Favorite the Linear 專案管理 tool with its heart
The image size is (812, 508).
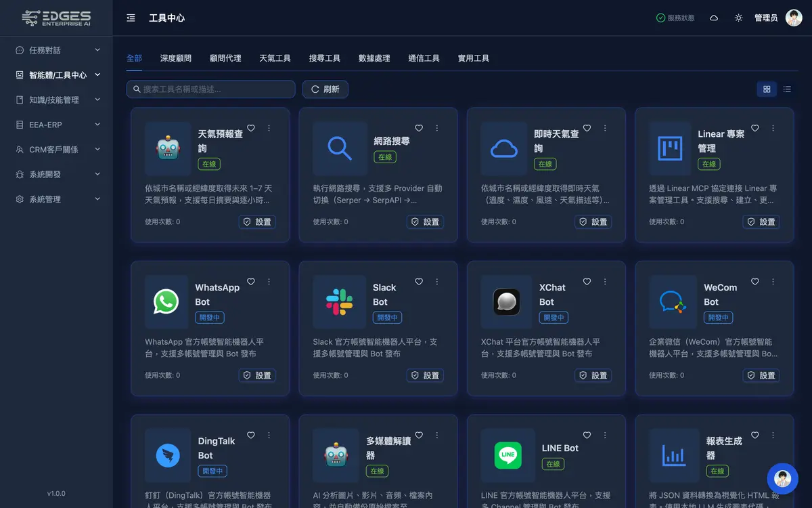click(755, 128)
